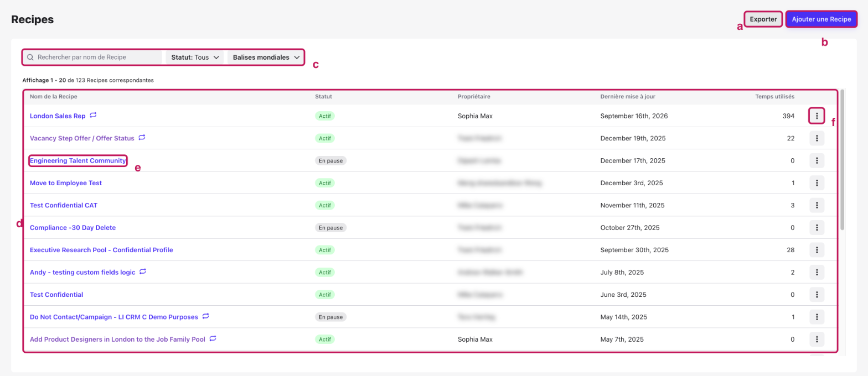Open row actions menu for Vacancy Step Offer / Offer Status
Screen dimensions: 868x376
click(x=817, y=138)
